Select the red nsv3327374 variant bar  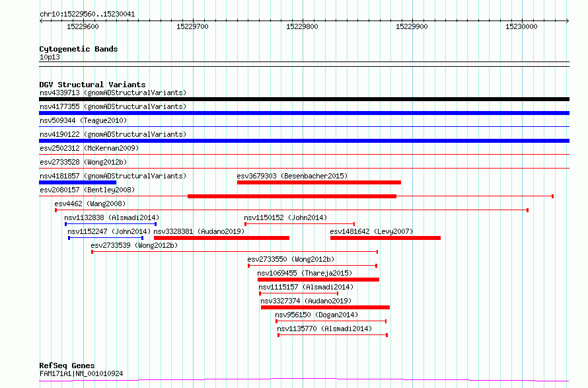pos(326,307)
